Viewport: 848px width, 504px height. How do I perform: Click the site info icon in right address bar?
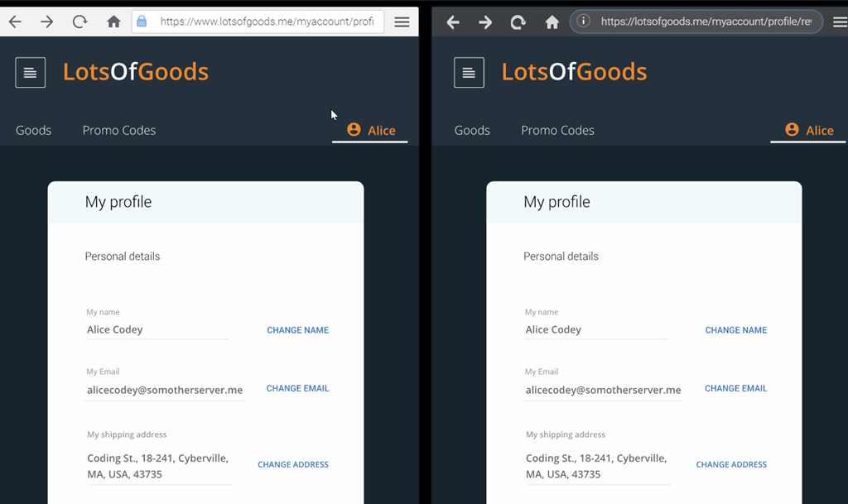coord(583,22)
